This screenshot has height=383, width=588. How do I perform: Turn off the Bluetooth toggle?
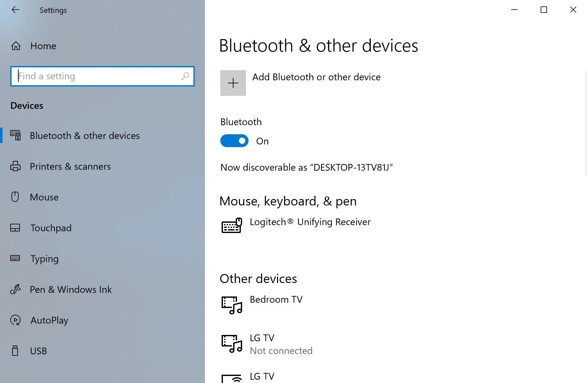[x=234, y=141]
